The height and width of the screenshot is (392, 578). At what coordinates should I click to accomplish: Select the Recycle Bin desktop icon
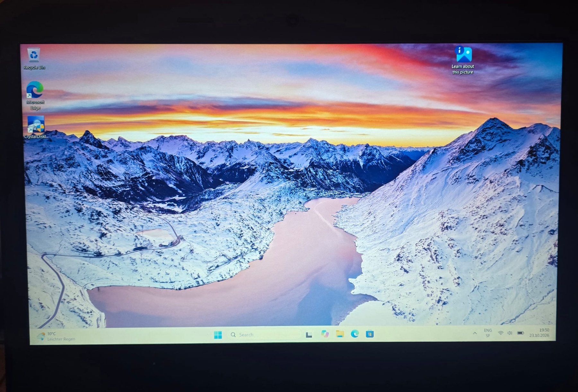pyautogui.click(x=34, y=59)
